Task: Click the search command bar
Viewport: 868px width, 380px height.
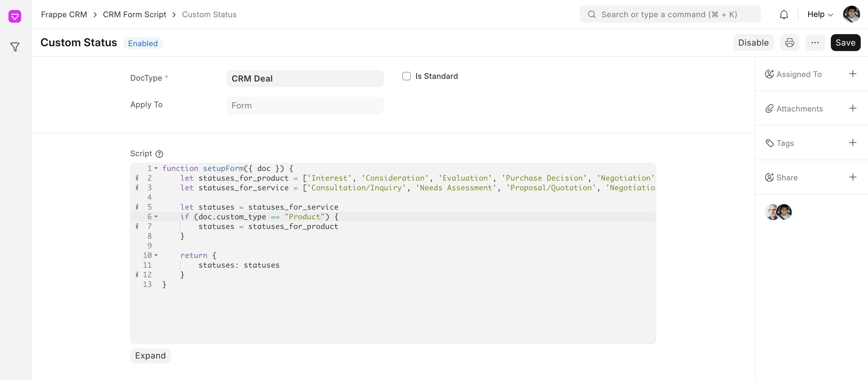Action: (670, 14)
